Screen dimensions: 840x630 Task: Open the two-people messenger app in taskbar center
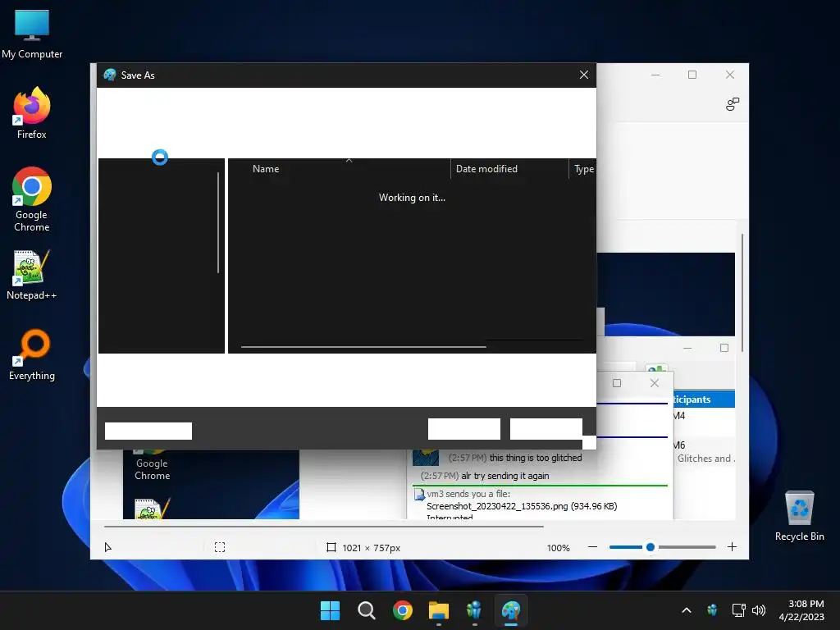(474, 610)
